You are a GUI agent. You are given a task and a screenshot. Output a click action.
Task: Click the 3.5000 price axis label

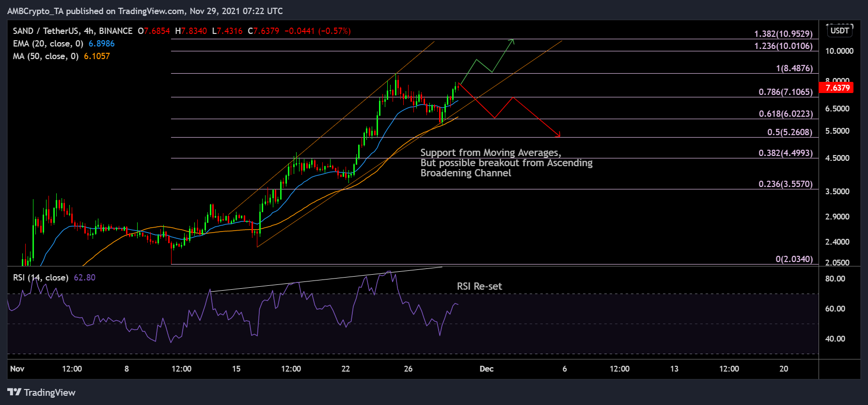click(x=837, y=191)
